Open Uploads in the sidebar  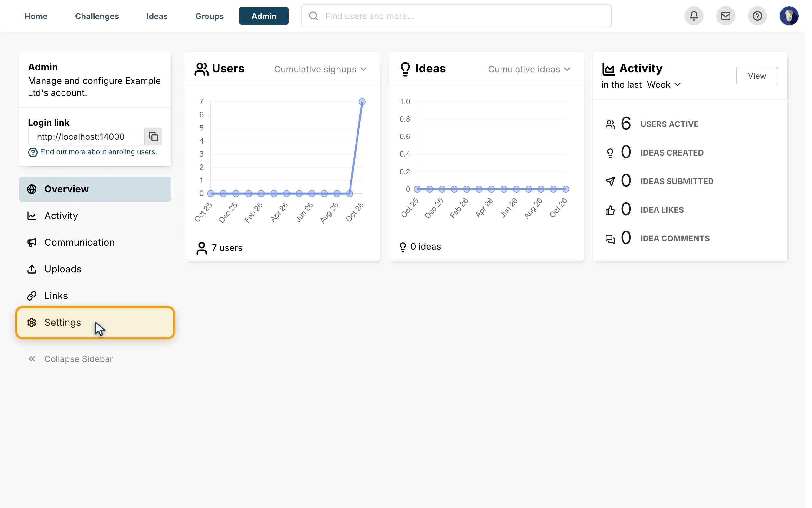95,269
